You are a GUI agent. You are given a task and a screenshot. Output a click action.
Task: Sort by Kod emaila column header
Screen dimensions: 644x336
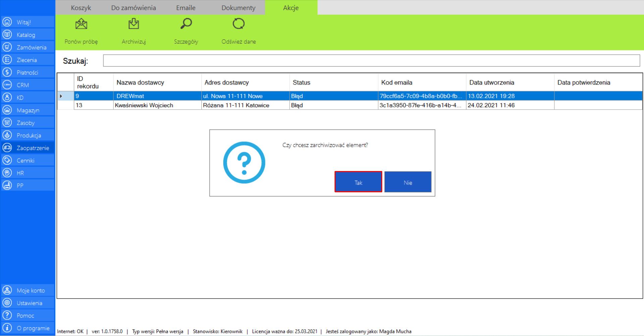click(422, 82)
